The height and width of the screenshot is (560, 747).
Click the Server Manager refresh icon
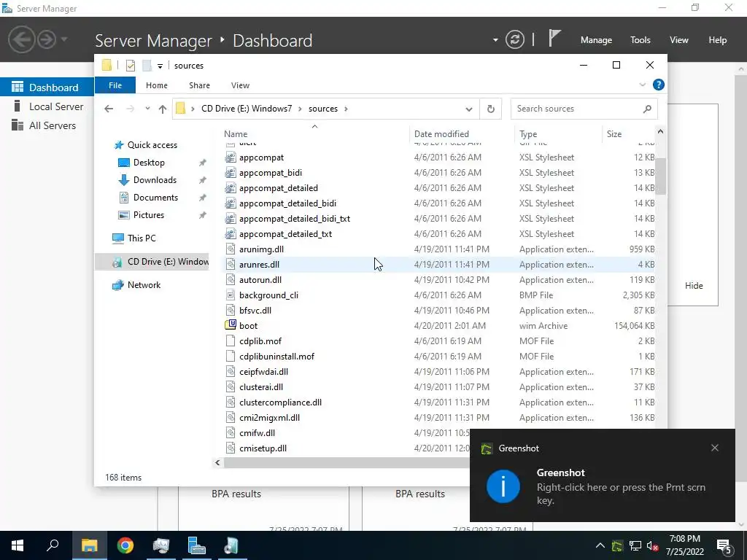tap(515, 39)
